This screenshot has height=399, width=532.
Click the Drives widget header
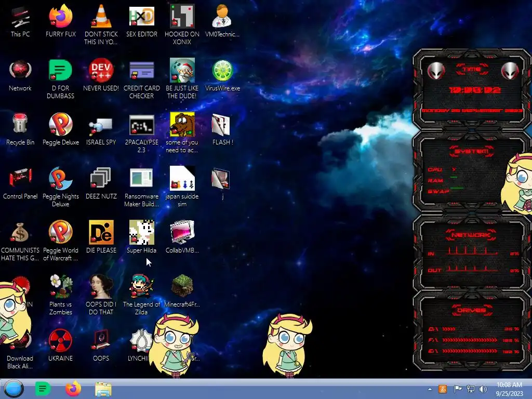(472, 310)
